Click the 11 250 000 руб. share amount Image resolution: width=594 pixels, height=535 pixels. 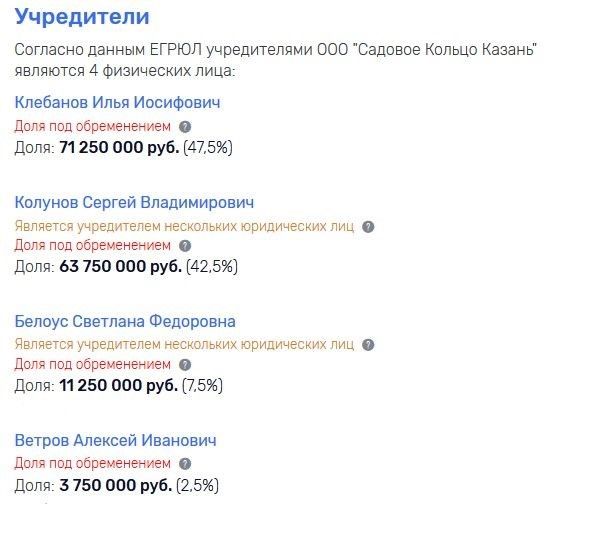coord(119,386)
